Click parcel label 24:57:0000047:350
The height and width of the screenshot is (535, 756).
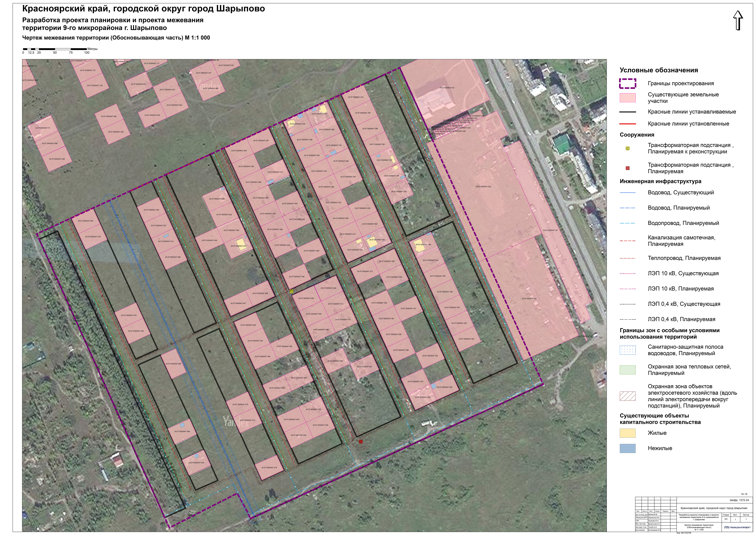click(x=377, y=240)
